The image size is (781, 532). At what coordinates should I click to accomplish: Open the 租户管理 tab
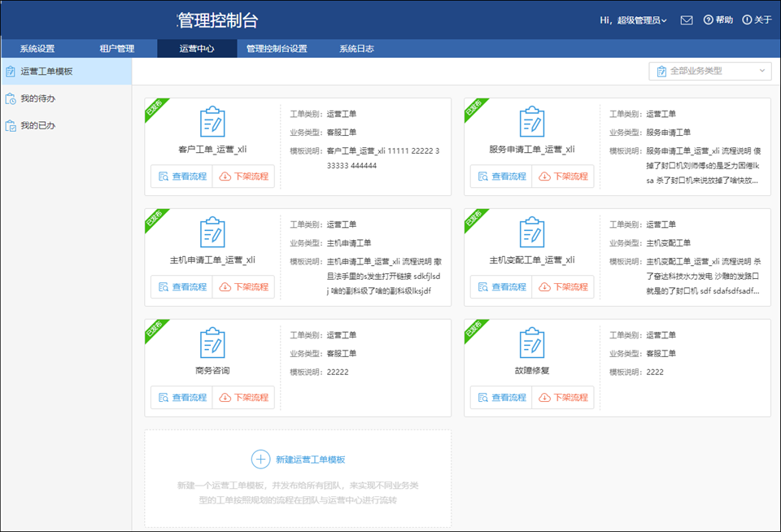coord(116,48)
